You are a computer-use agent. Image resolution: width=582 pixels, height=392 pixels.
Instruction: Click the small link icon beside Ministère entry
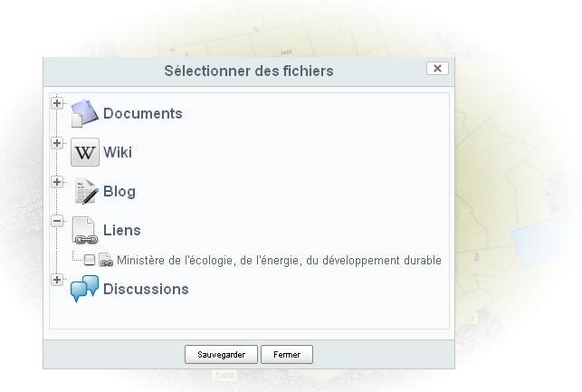[x=106, y=260]
